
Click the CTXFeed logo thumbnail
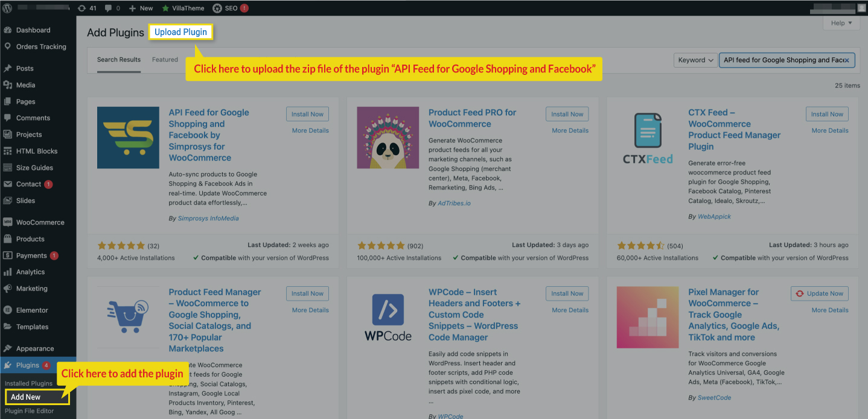click(648, 138)
